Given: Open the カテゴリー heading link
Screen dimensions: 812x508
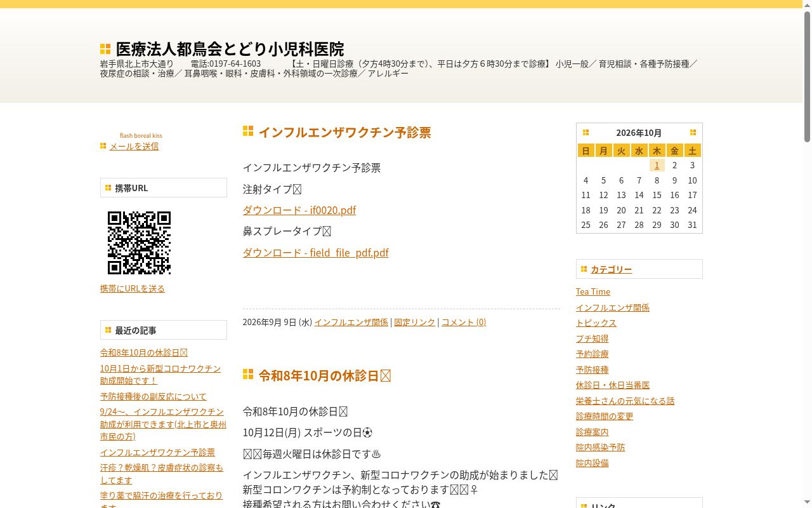Looking at the screenshot, I should 611,269.
